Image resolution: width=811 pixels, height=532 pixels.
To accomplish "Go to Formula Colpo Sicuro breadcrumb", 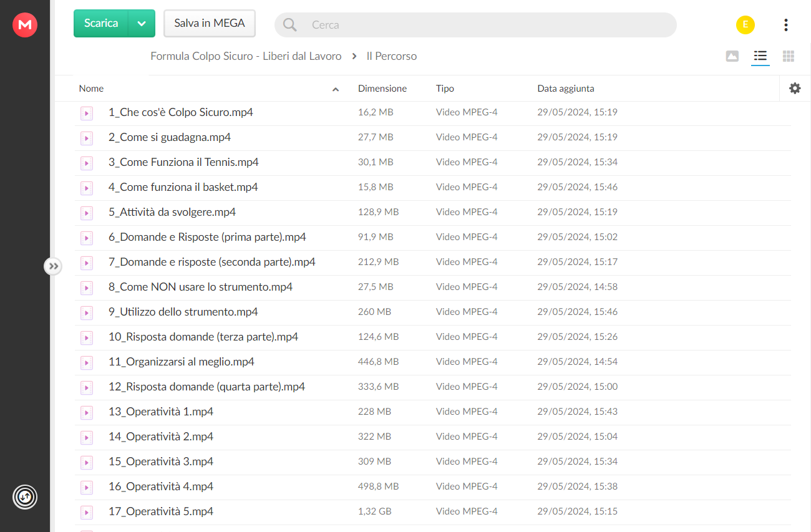I will coord(246,56).
